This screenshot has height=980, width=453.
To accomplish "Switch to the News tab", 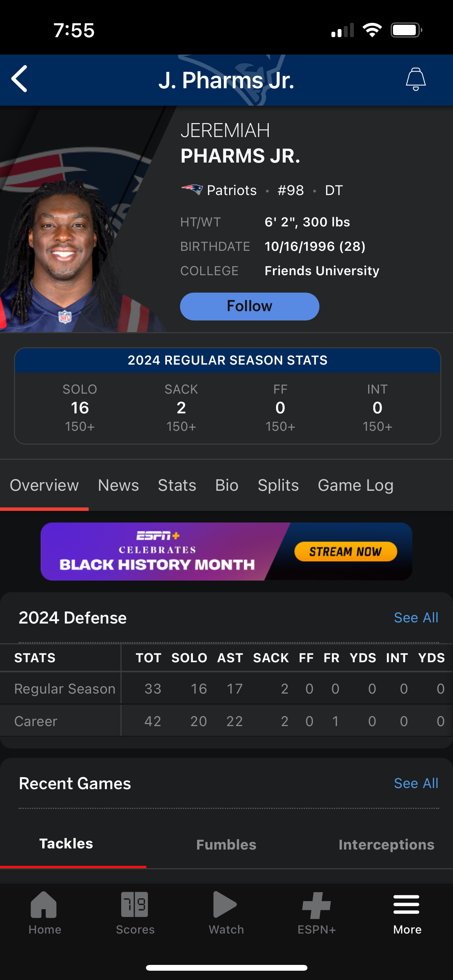I will pos(118,485).
